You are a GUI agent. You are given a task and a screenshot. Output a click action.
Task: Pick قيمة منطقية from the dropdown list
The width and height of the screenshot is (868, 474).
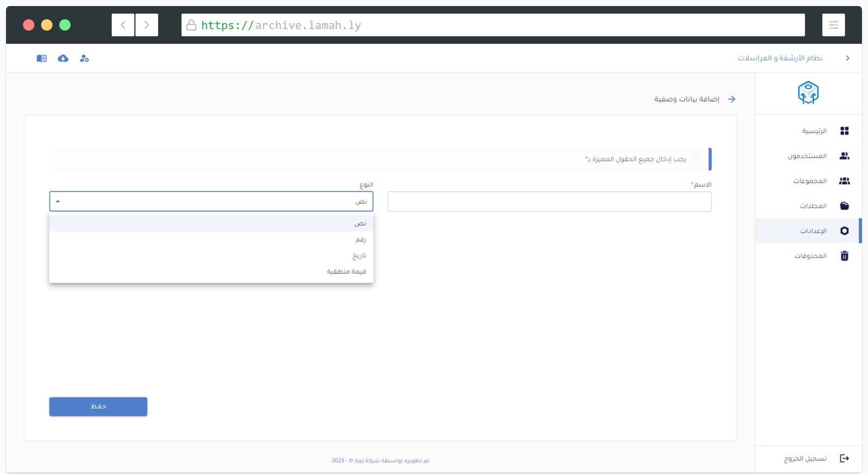pos(346,272)
